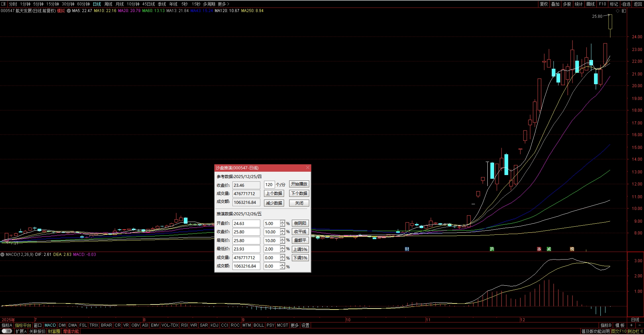Open dropdown arrow beside 模拟 label

(69, 11)
